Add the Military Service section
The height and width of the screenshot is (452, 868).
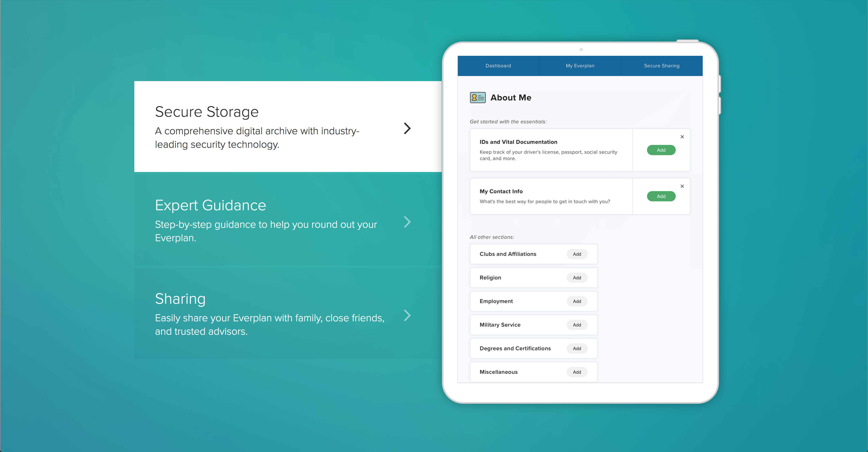click(577, 325)
